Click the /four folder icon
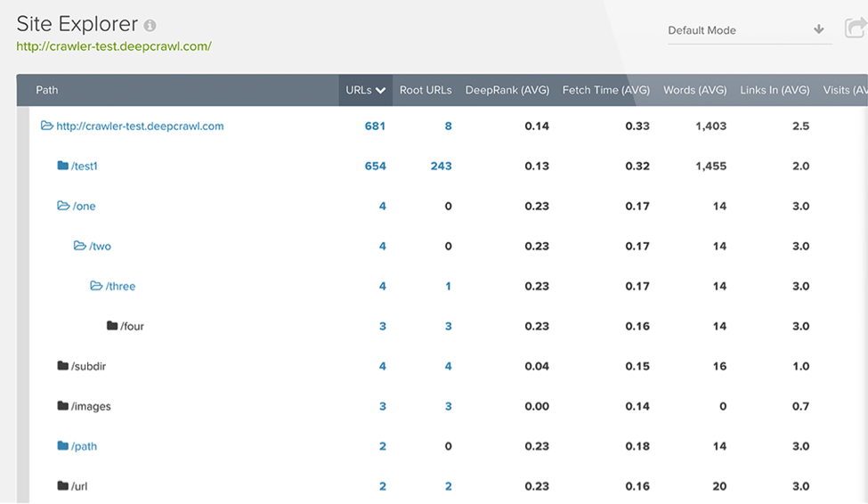This screenshot has width=868, height=504. coord(112,326)
